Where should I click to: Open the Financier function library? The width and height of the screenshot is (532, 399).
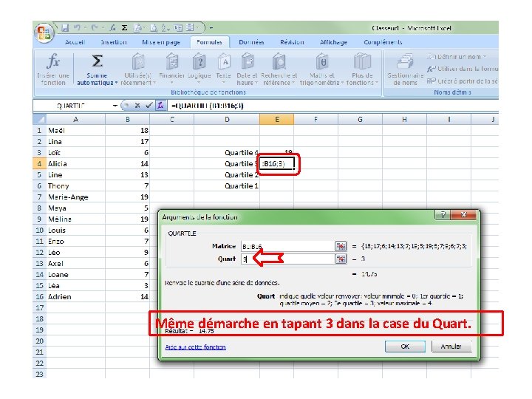(171, 69)
